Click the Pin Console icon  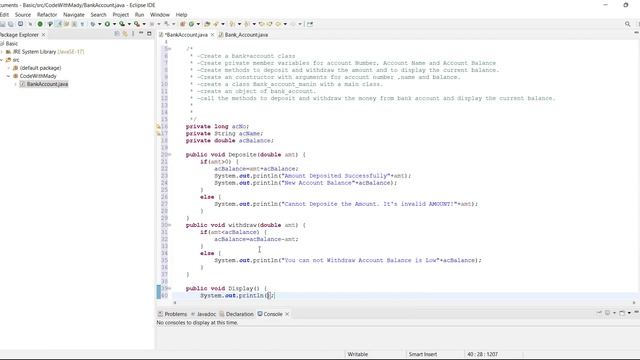click(599, 312)
